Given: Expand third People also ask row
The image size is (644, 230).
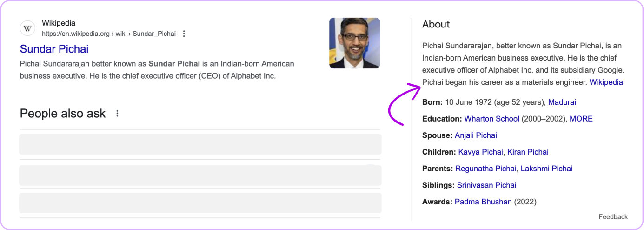Looking at the screenshot, I should click(x=200, y=203).
